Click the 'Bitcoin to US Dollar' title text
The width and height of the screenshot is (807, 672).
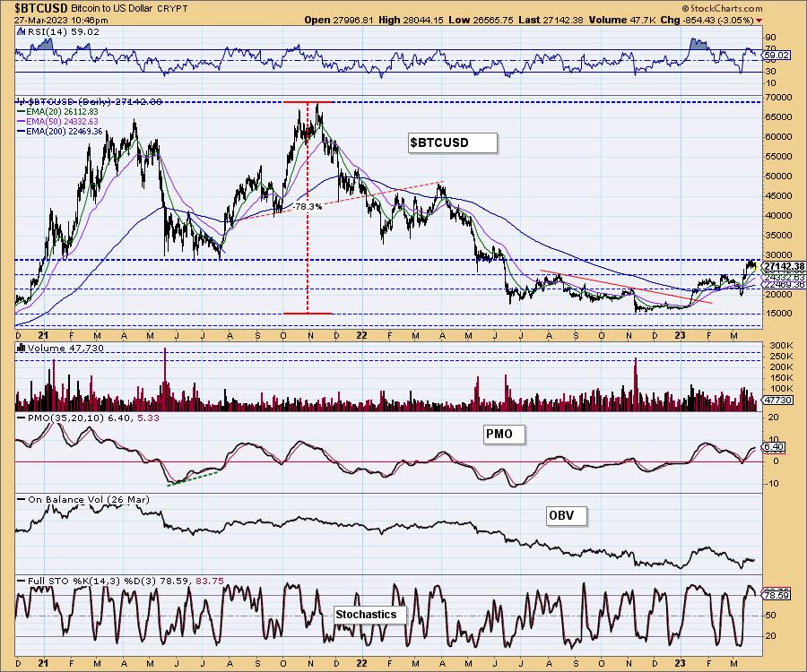click(x=114, y=9)
